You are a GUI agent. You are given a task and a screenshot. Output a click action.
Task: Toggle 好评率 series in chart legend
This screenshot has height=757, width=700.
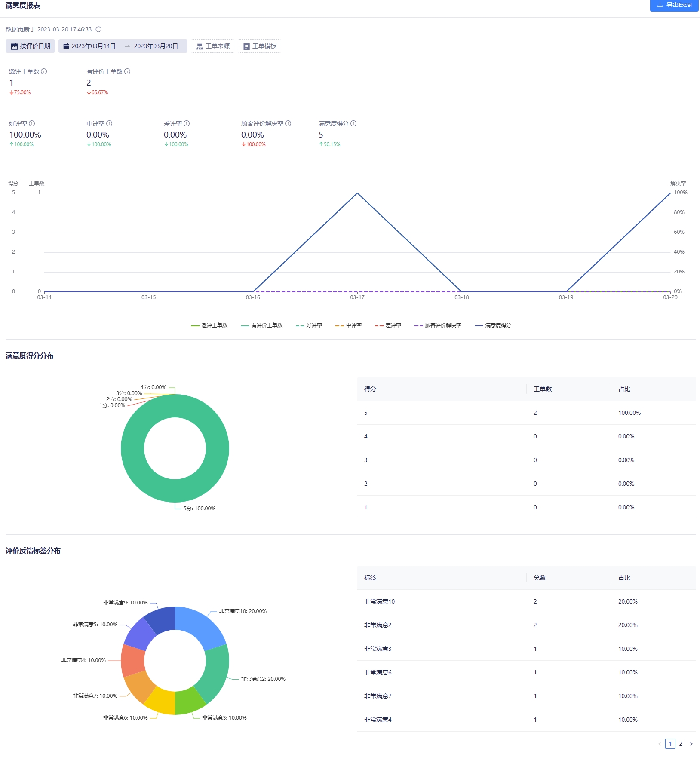click(309, 325)
